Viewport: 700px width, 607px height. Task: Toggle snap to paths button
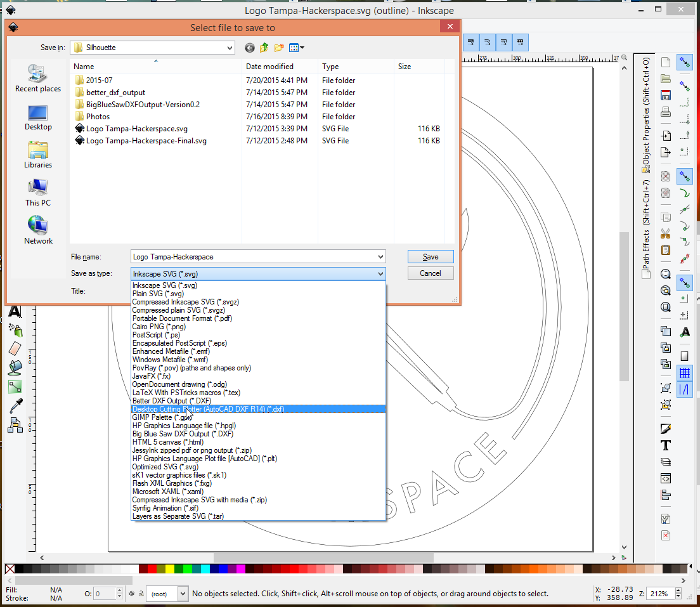click(x=684, y=193)
